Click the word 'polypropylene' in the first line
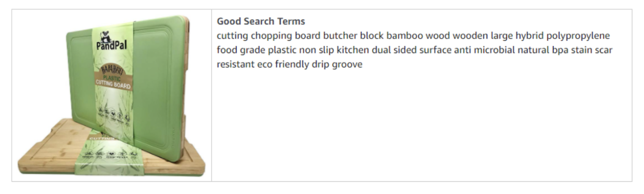The width and height of the screenshot is (644, 194). pyautogui.click(x=578, y=36)
